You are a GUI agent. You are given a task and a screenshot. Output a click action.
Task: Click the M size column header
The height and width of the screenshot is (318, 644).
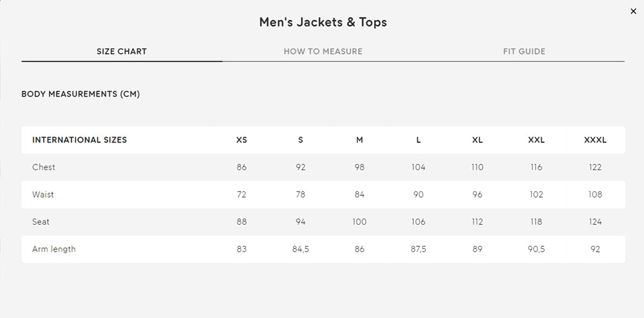[x=359, y=140]
